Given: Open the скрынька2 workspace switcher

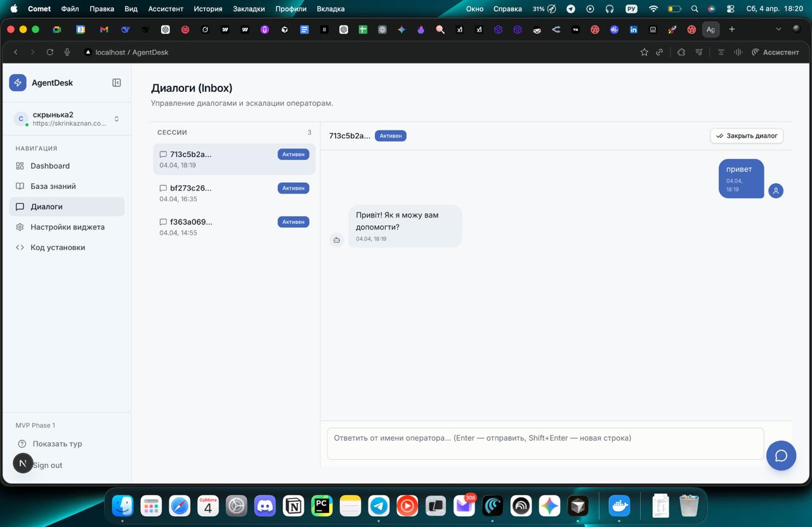Looking at the screenshot, I should [x=67, y=119].
